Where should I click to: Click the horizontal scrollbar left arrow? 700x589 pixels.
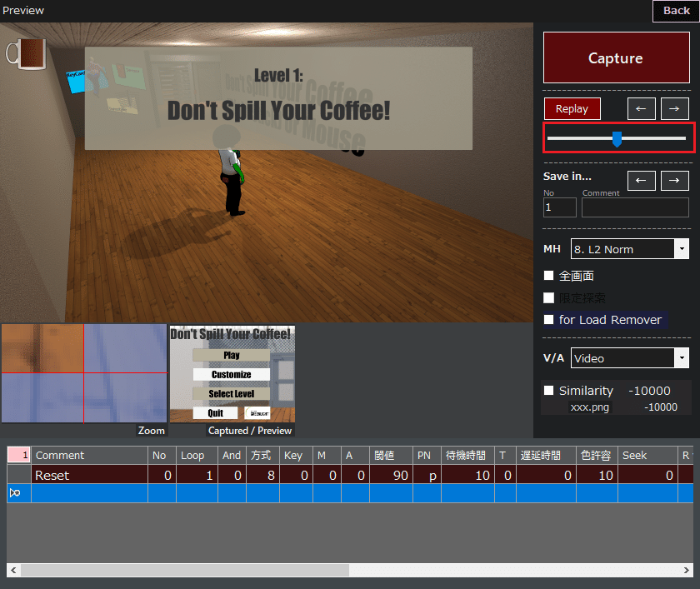13,571
